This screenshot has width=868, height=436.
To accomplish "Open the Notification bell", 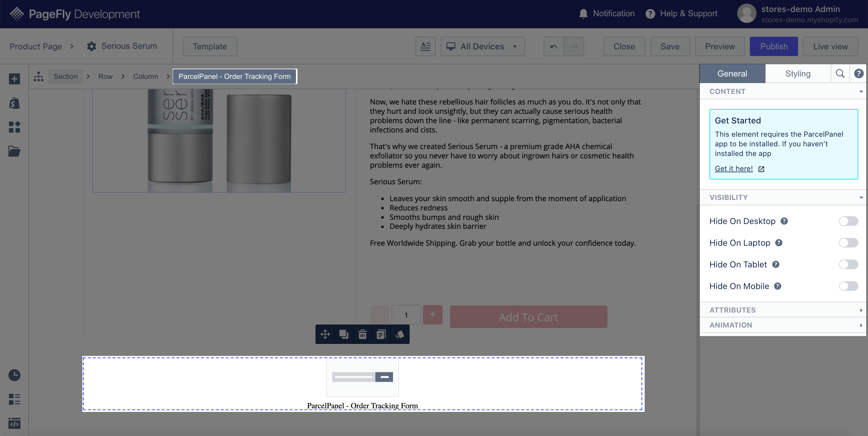I will coord(583,14).
